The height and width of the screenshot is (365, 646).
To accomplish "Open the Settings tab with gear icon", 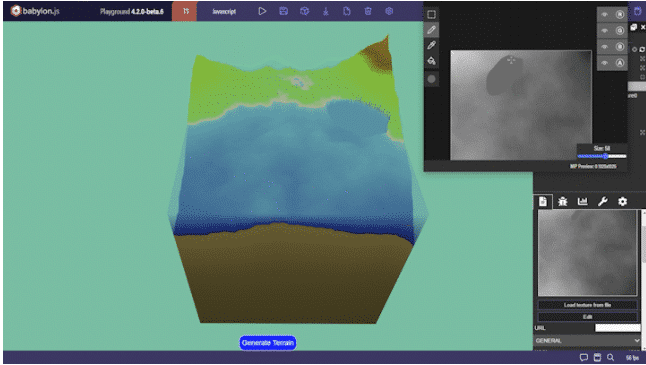I will click(x=623, y=201).
